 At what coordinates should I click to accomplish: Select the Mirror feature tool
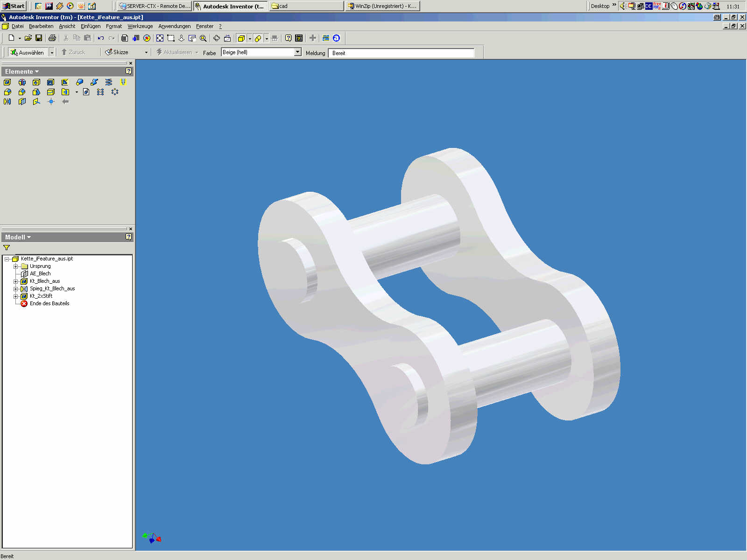[x=7, y=102]
